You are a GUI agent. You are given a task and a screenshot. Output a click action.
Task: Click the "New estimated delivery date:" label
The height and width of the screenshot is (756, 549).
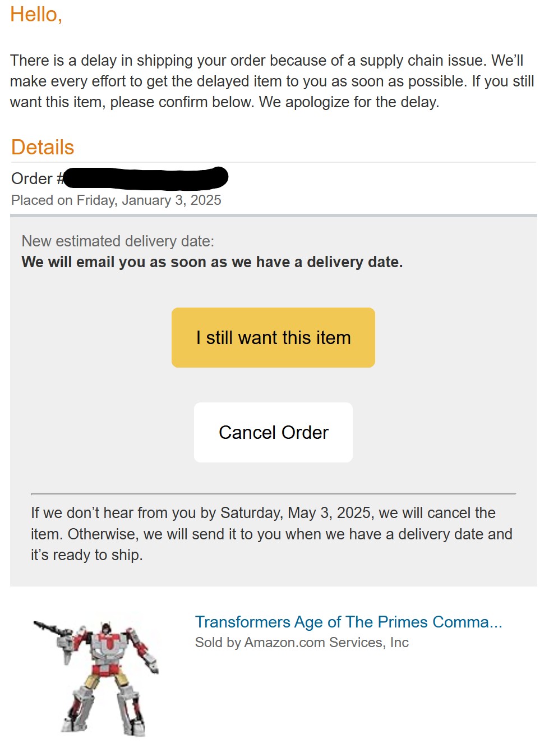(118, 241)
